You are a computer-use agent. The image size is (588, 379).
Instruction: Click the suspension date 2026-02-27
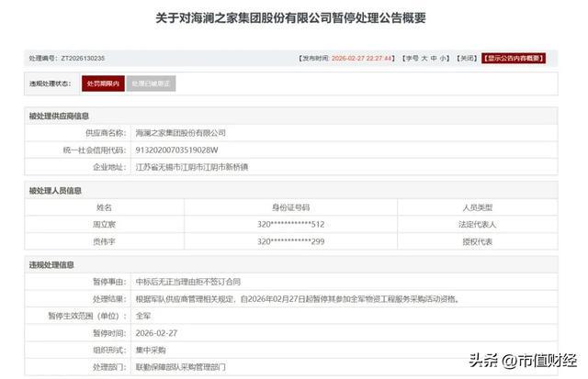click(156, 333)
